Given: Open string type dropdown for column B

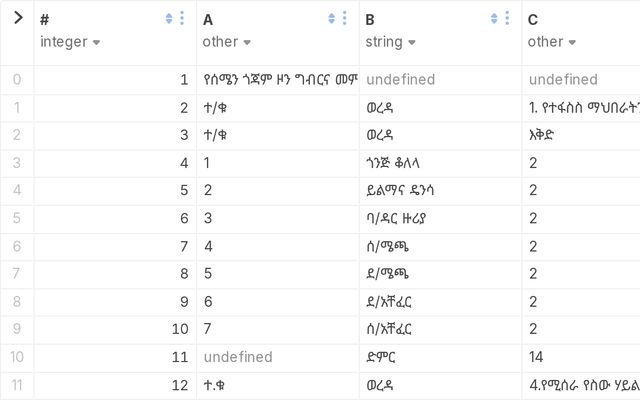Looking at the screenshot, I should (388, 42).
